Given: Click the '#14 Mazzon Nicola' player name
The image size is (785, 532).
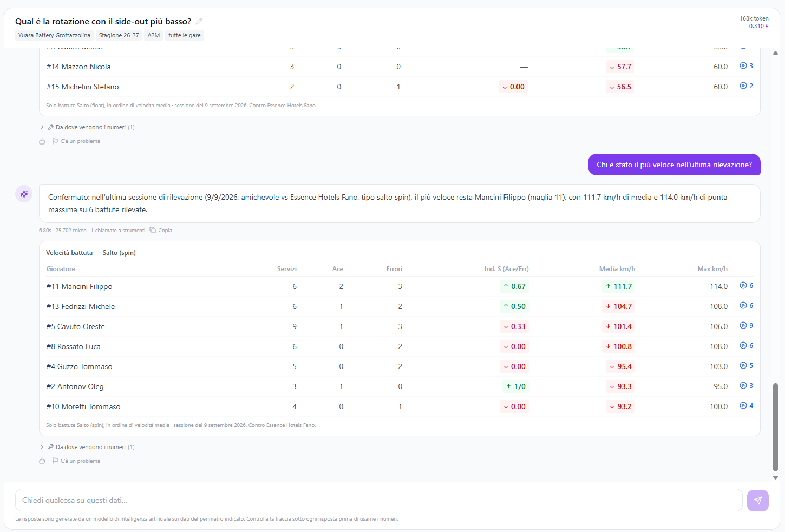Looking at the screenshot, I should pyautogui.click(x=78, y=67).
